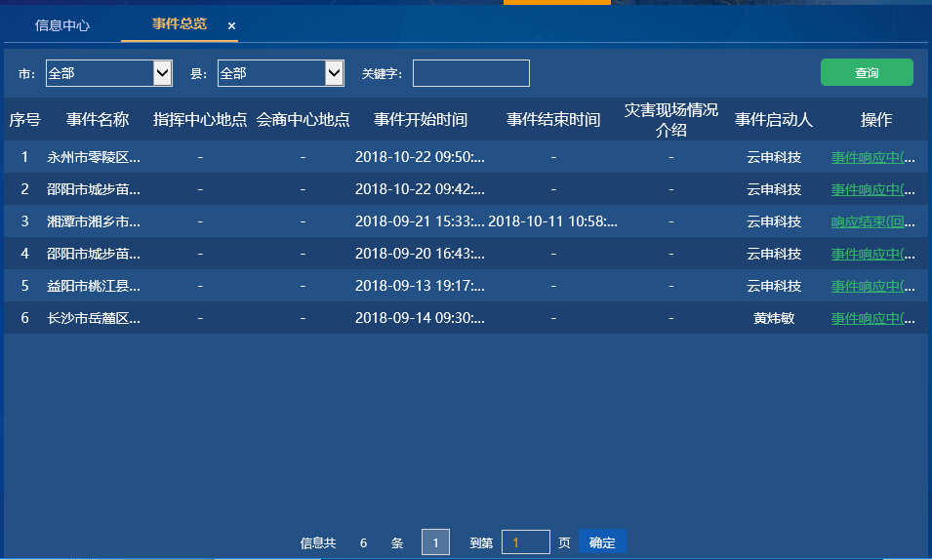
Task: Select the 益阳市桃江县 event row
Action: [94, 287]
